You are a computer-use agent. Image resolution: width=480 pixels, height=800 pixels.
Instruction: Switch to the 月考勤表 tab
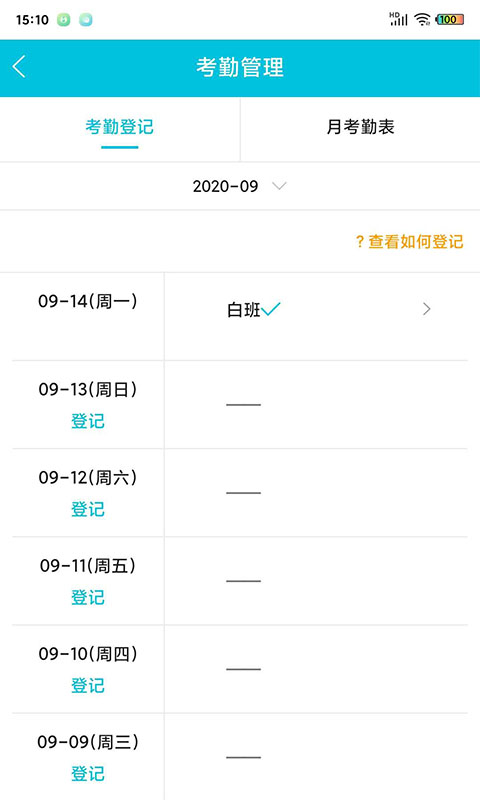tap(360, 127)
